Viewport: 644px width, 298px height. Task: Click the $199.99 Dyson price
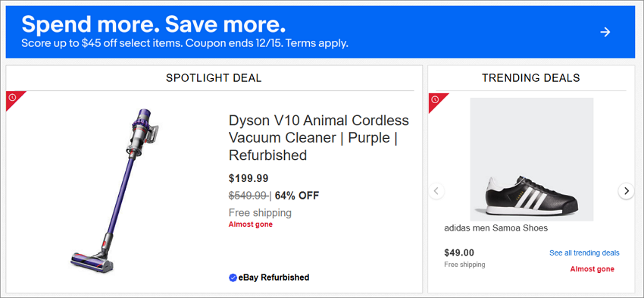249,178
